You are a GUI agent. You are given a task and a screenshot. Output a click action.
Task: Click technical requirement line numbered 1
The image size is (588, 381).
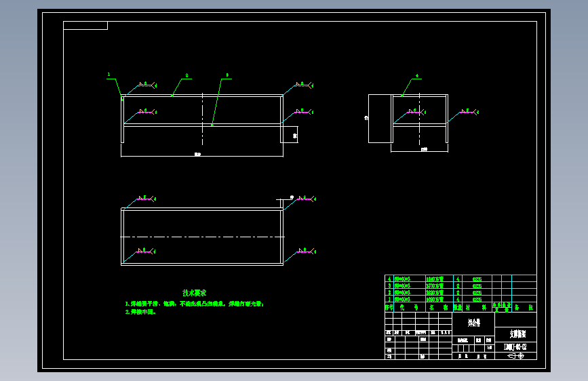(x=195, y=304)
